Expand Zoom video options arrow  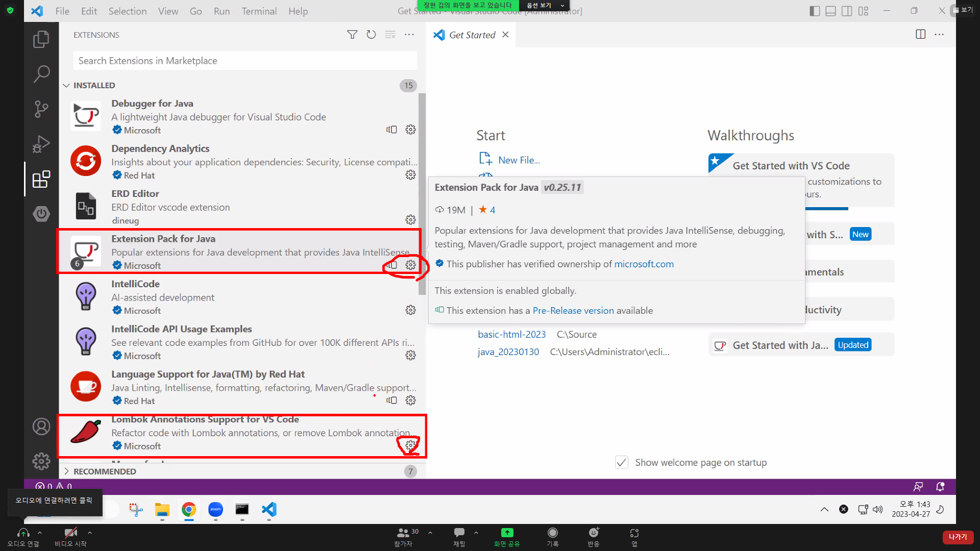tap(90, 533)
